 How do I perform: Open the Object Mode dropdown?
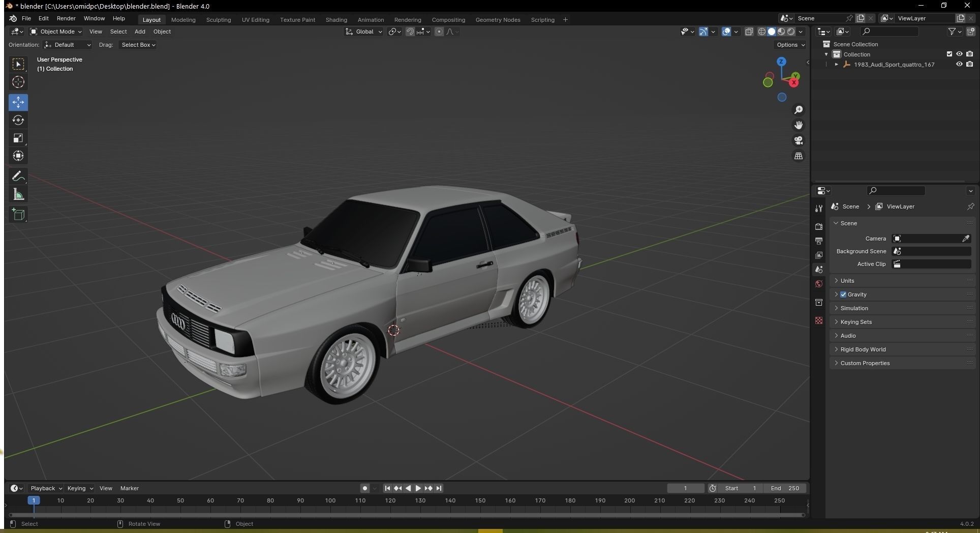pyautogui.click(x=56, y=32)
